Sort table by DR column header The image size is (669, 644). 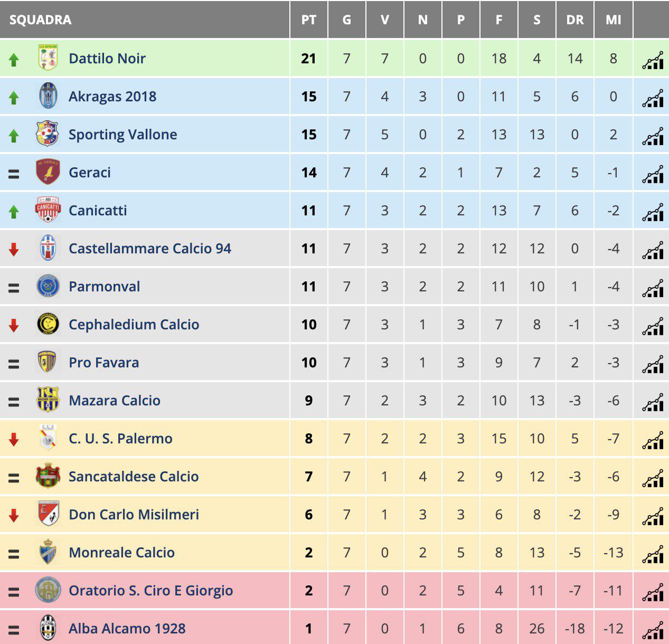point(575,20)
